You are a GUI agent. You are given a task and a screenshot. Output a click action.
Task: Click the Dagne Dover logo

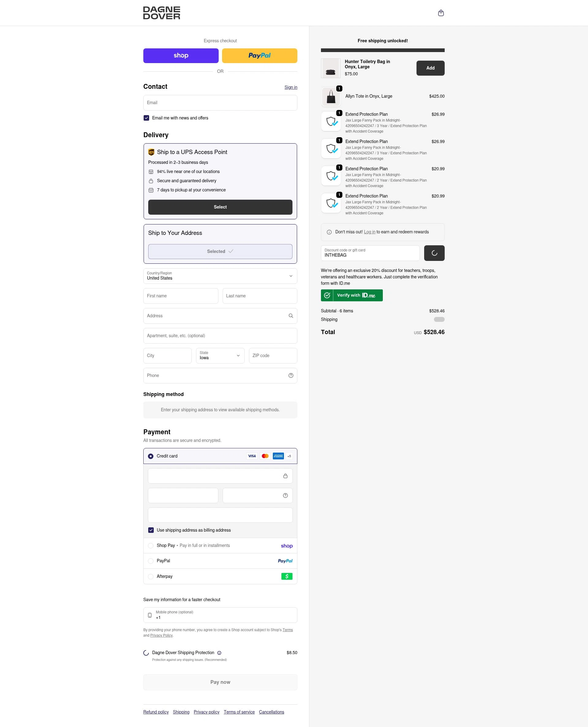pyautogui.click(x=162, y=13)
